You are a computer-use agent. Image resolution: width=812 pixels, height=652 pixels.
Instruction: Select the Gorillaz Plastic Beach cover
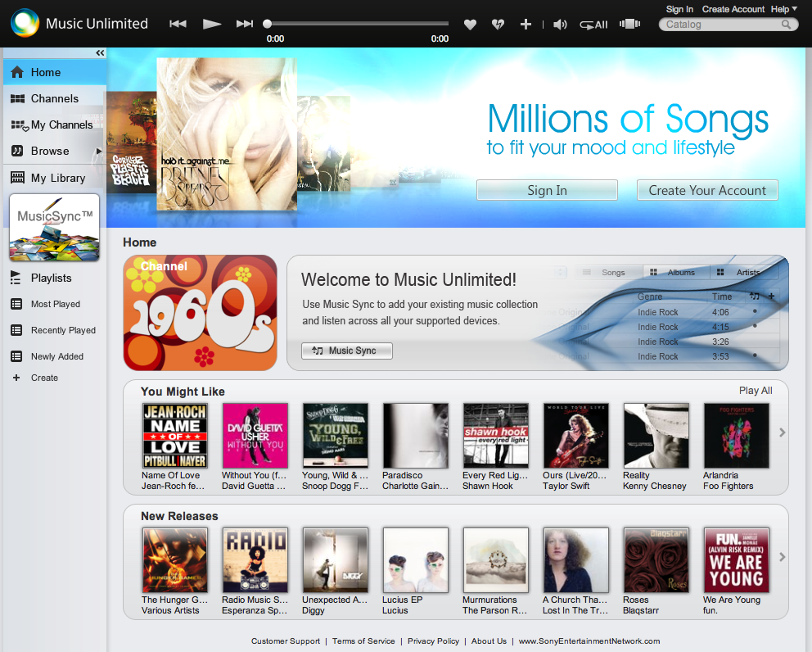coord(132,143)
